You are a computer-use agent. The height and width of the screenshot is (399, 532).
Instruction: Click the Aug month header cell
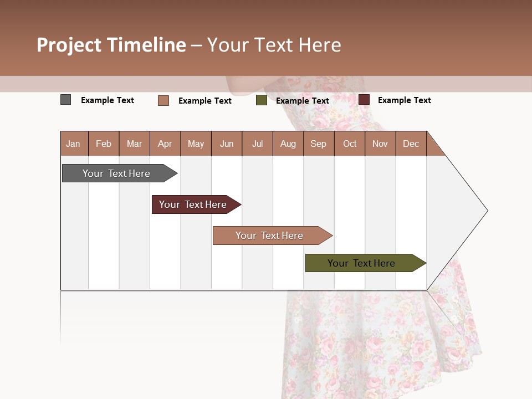288,144
